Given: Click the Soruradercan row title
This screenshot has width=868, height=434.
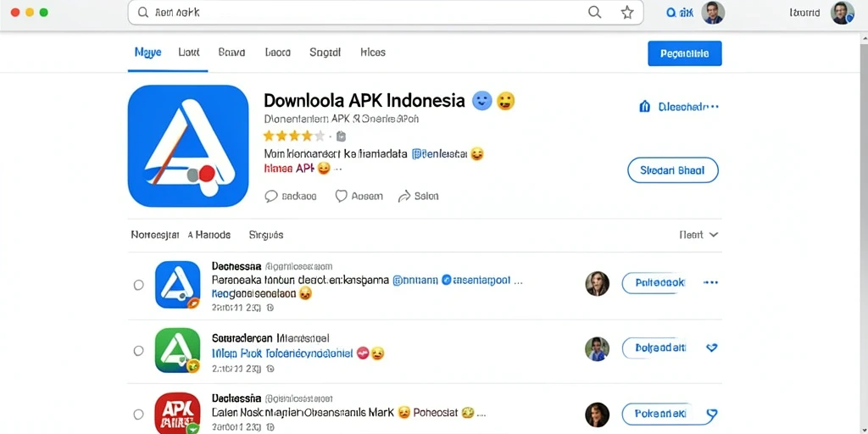Looking at the screenshot, I should click(x=270, y=337).
